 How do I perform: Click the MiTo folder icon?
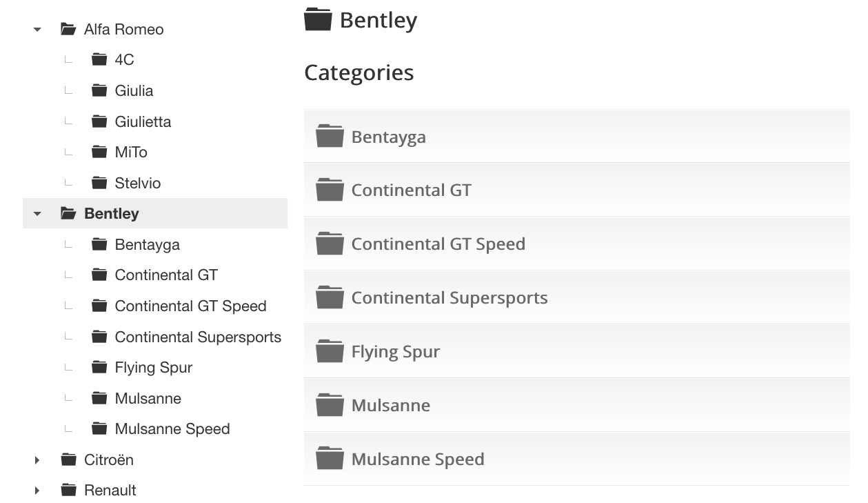pyautogui.click(x=99, y=152)
